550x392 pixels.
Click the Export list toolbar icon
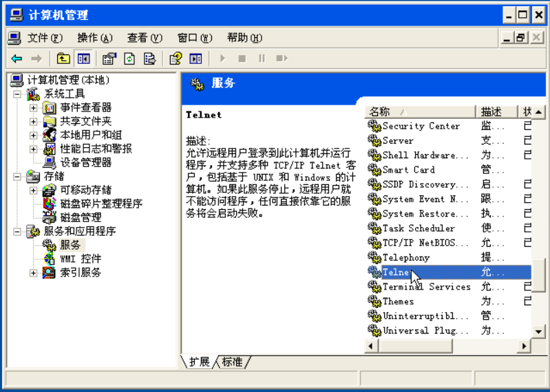[x=150, y=58]
